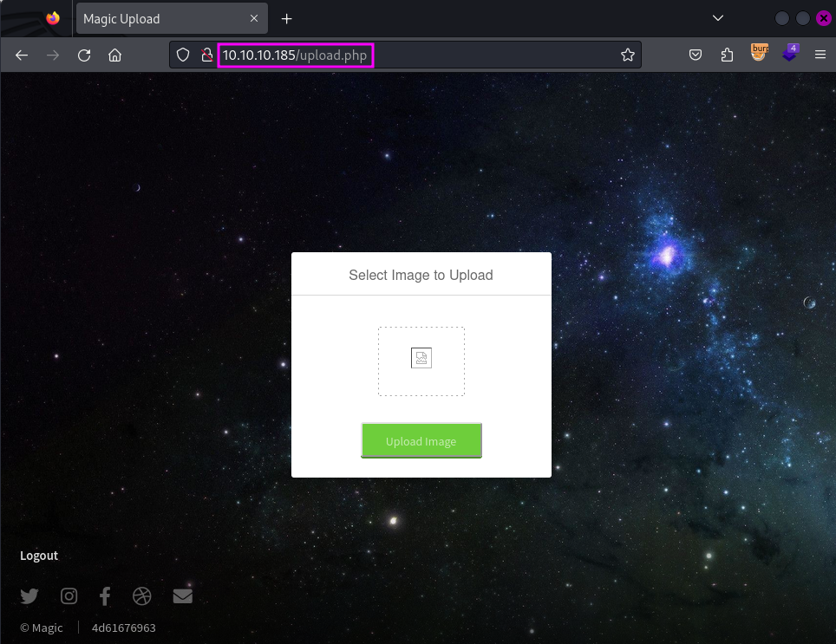Screen dimensions: 836x644
Task: Maximize the browser window
Action: [x=802, y=19]
